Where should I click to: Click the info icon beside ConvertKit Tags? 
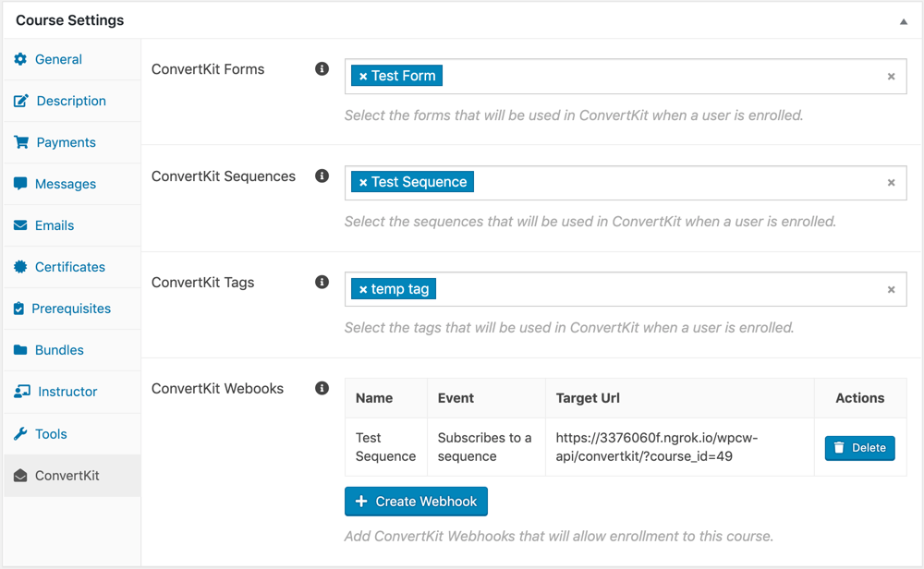click(x=322, y=282)
